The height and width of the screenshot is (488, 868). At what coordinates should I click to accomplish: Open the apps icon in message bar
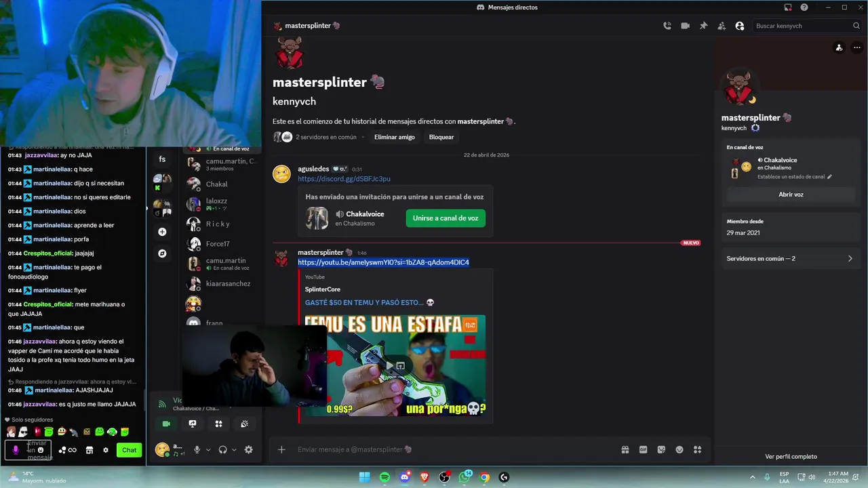tap(698, 449)
